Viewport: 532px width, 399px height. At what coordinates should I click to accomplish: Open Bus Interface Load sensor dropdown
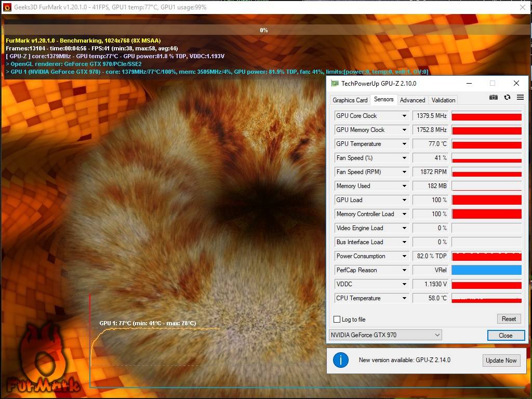point(404,242)
